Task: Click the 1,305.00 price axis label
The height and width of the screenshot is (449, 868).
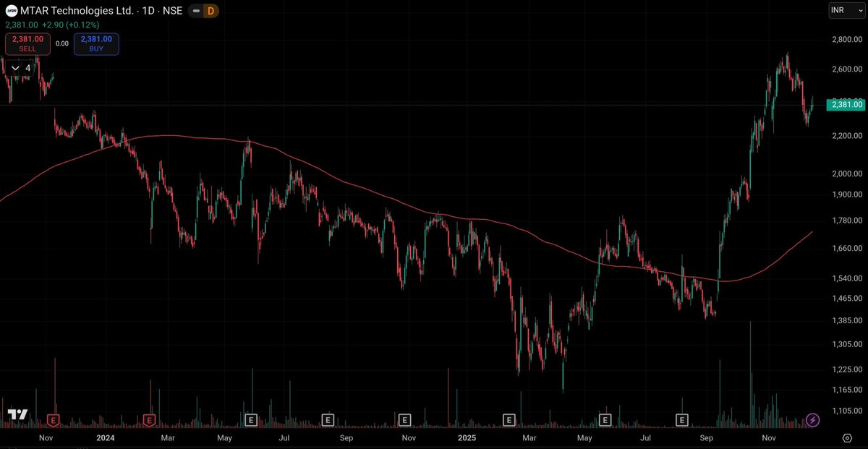Action: point(847,344)
